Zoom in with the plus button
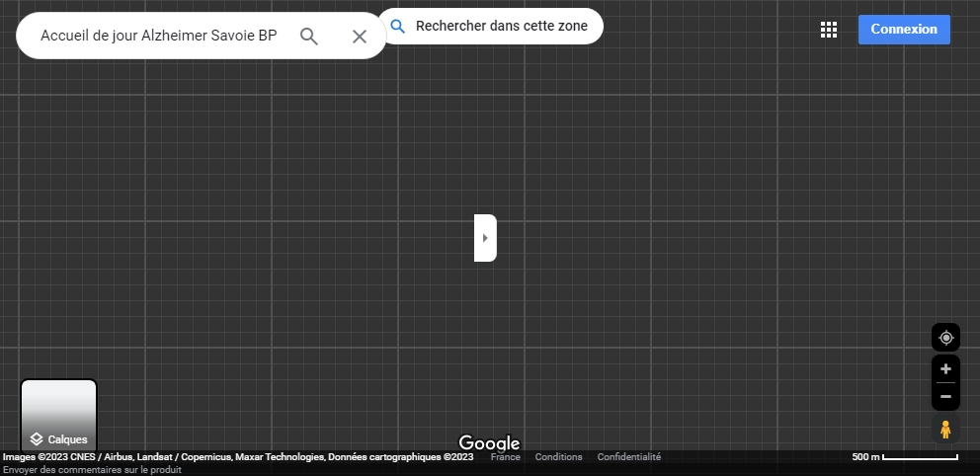This screenshot has height=476, width=980. pyautogui.click(x=945, y=368)
